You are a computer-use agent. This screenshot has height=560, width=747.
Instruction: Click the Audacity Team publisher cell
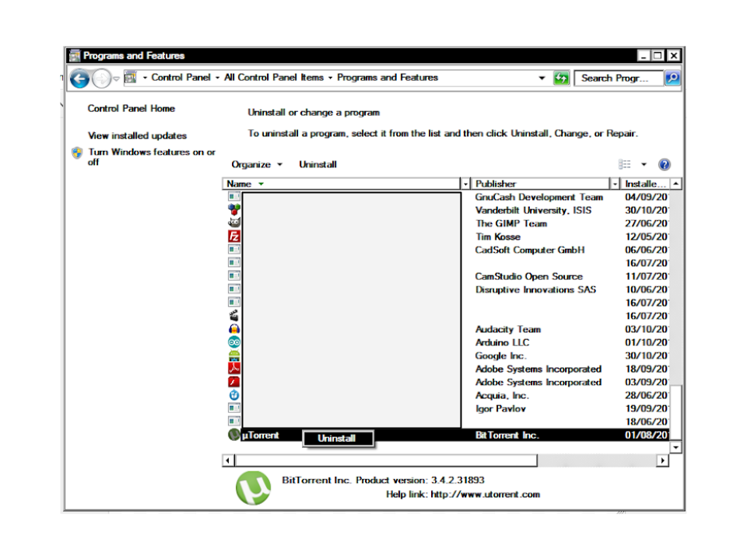coord(508,330)
